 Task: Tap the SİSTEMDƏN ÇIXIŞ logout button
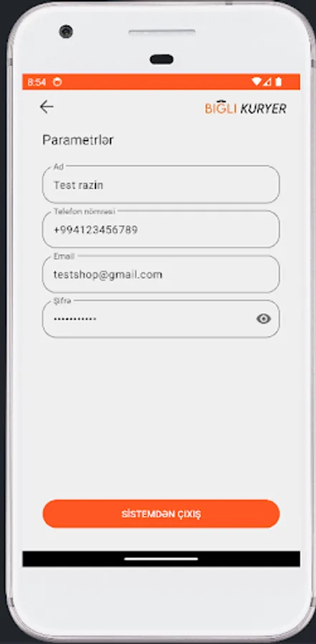[x=161, y=514]
